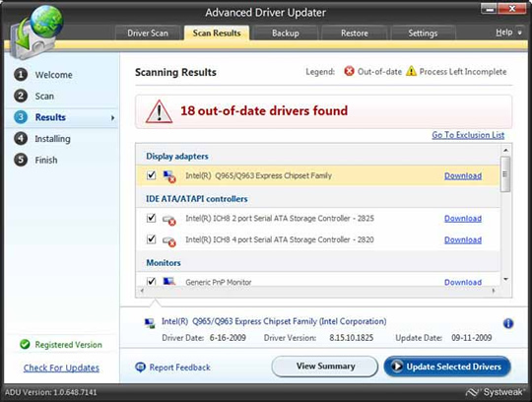Click the Report Feedback speech bubble icon
The width and height of the screenshot is (532, 402).
pos(140,368)
